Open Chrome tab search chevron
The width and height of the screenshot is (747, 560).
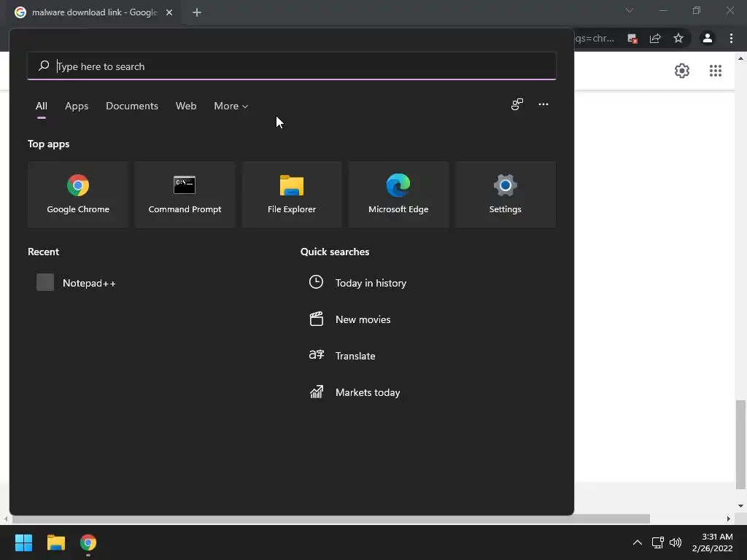point(630,10)
